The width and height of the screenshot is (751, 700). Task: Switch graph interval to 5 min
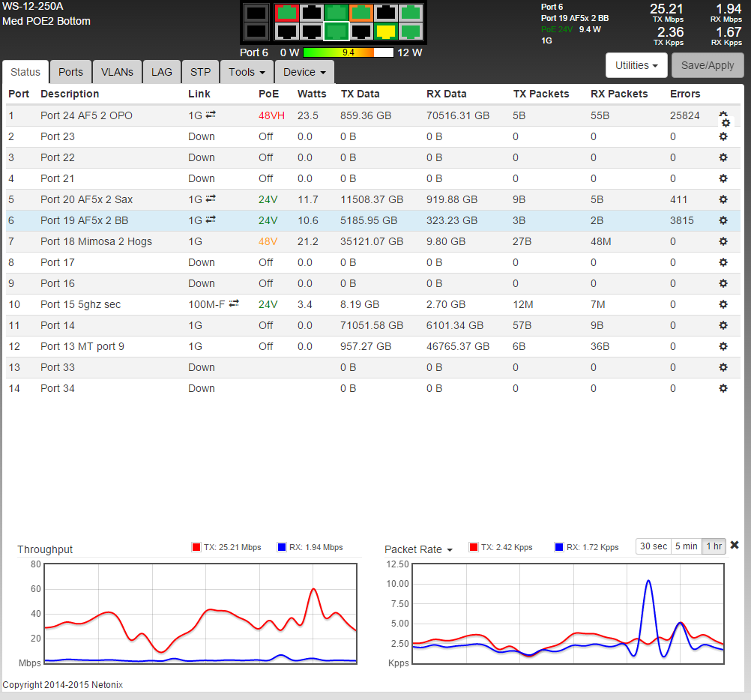pyautogui.click(x=685, y=546)
